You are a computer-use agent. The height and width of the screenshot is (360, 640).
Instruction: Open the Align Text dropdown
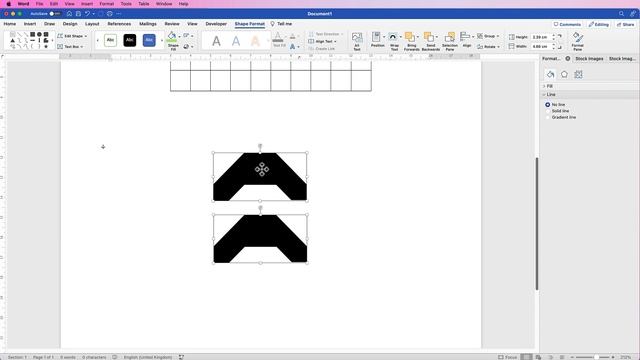click(x=322, y=41)
